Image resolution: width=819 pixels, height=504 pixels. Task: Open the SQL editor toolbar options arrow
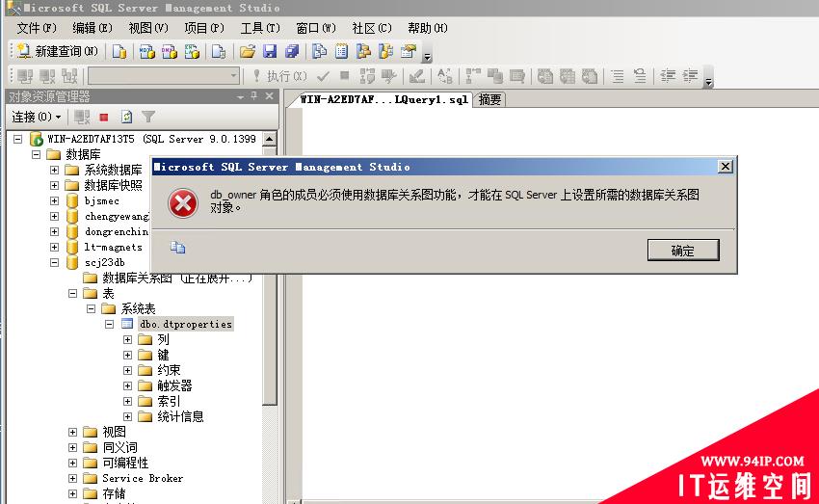coord(709,77)
